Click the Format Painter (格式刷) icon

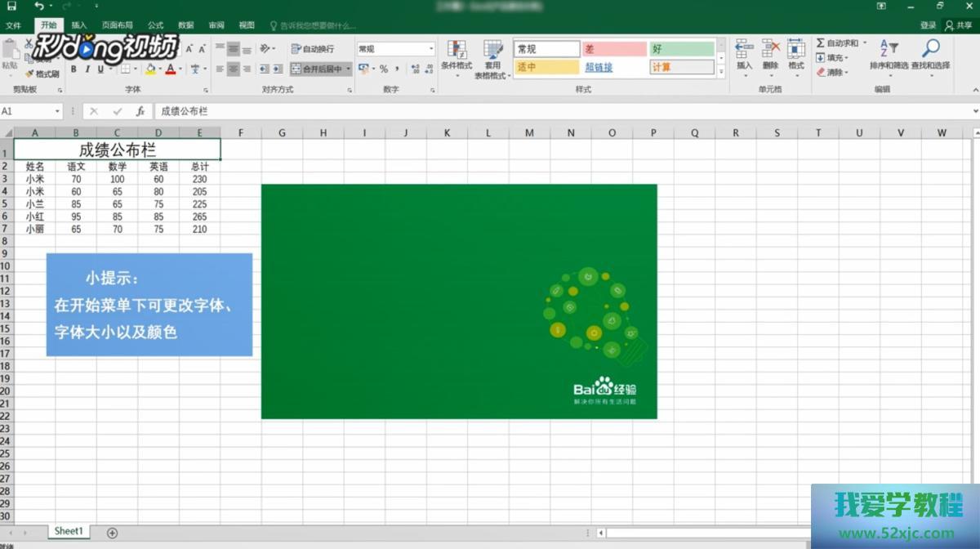pyautogui.click(x=42, y=74)
